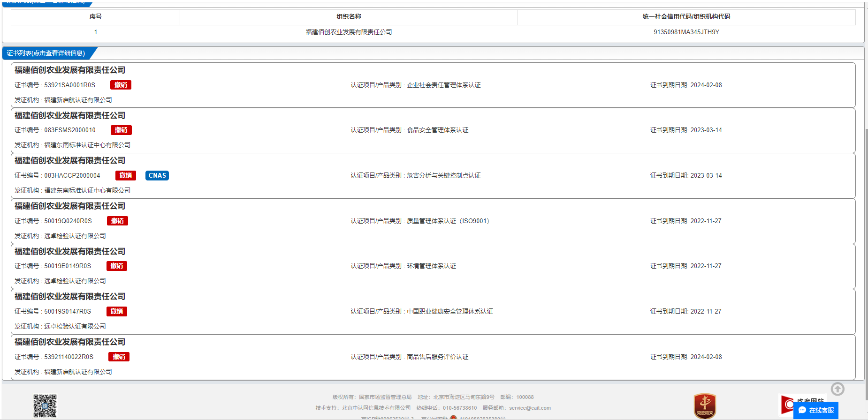Click 中国职业健康安全管理体系认证 category text
868x420 pixels.
click(x=450, y=311)
